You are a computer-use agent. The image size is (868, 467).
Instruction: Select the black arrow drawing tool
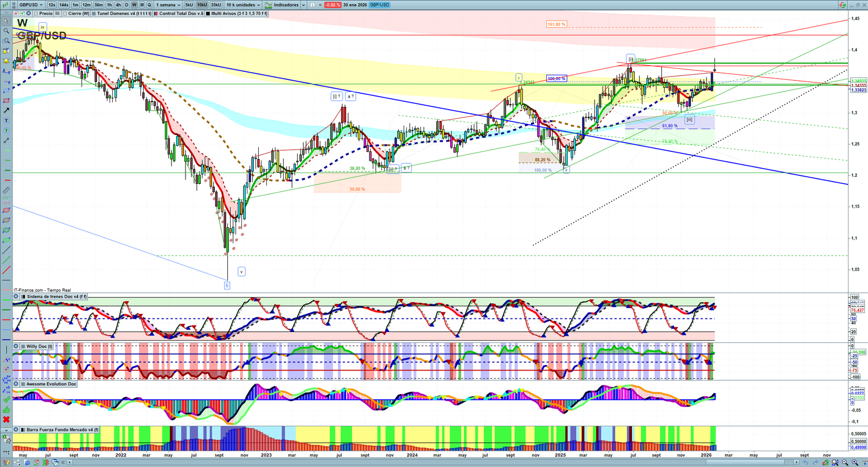coord(7,111)
